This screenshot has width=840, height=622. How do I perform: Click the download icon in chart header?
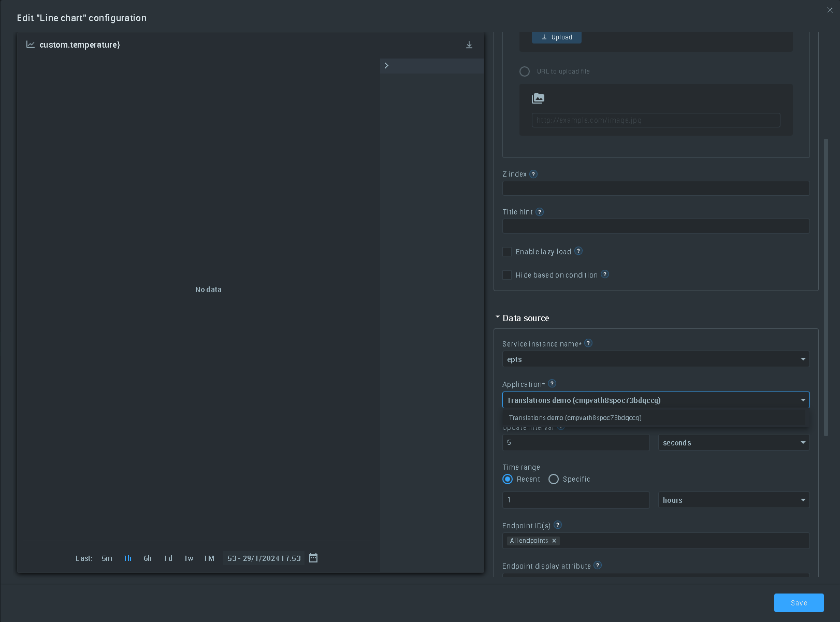coord(469,45)
